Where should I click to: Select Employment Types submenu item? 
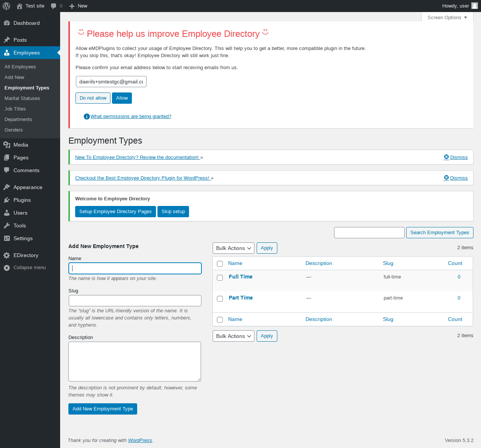click(27, 88)
